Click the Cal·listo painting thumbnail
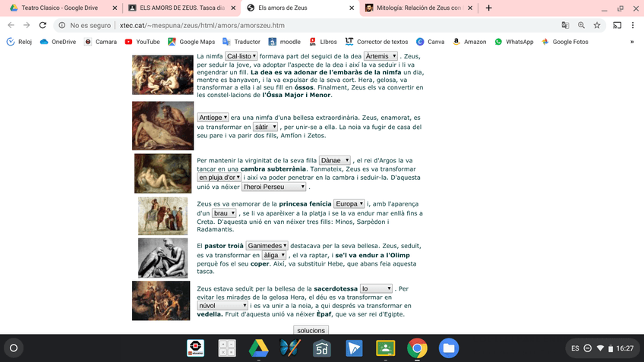The height and width of the screenshot is (362, 644). click(x=163, y=75)
